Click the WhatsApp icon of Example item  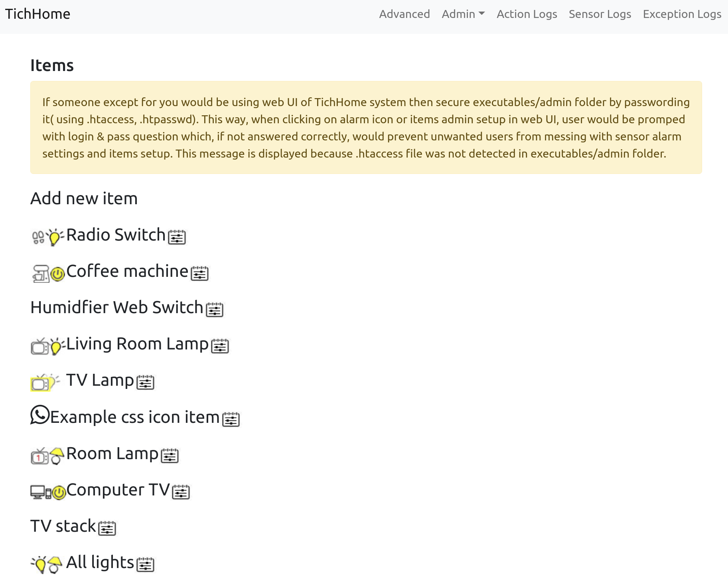pyautogui.click(x=40, y=415)
